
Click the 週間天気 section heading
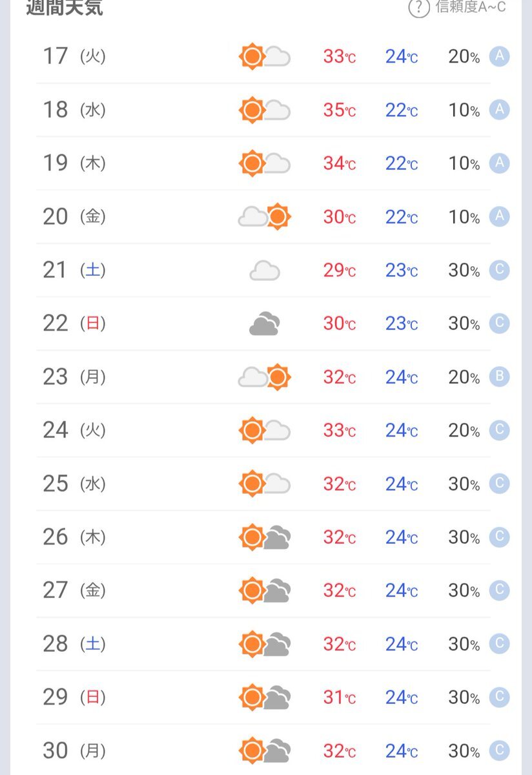click(x=65, y=7)
